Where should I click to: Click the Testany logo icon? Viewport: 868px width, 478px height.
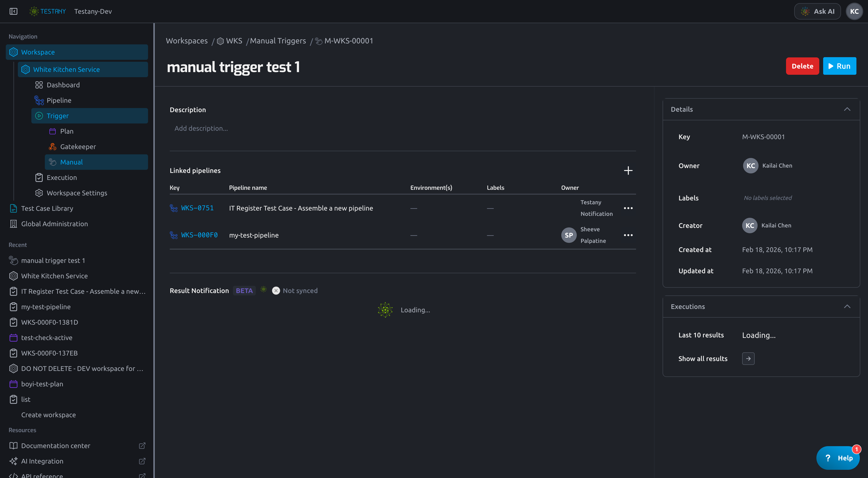tap(34, 11)
